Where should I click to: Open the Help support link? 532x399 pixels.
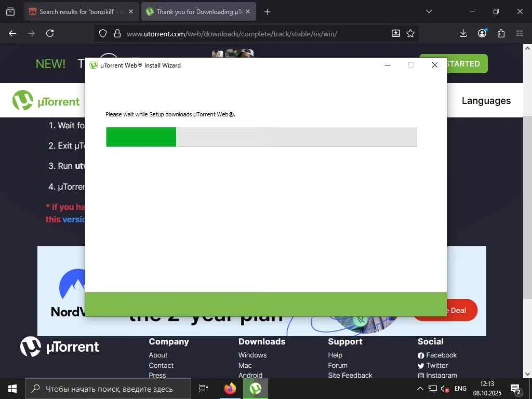(x=335, y=355)
